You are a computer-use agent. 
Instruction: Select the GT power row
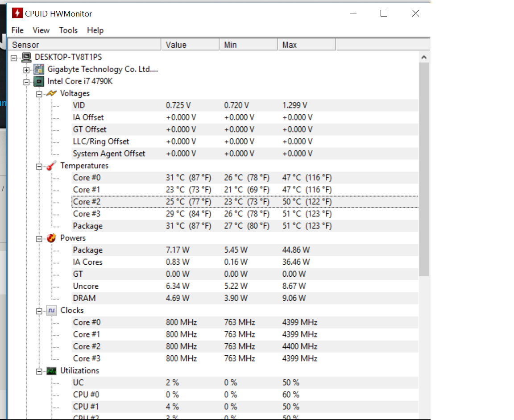click(x=245, y=274)
